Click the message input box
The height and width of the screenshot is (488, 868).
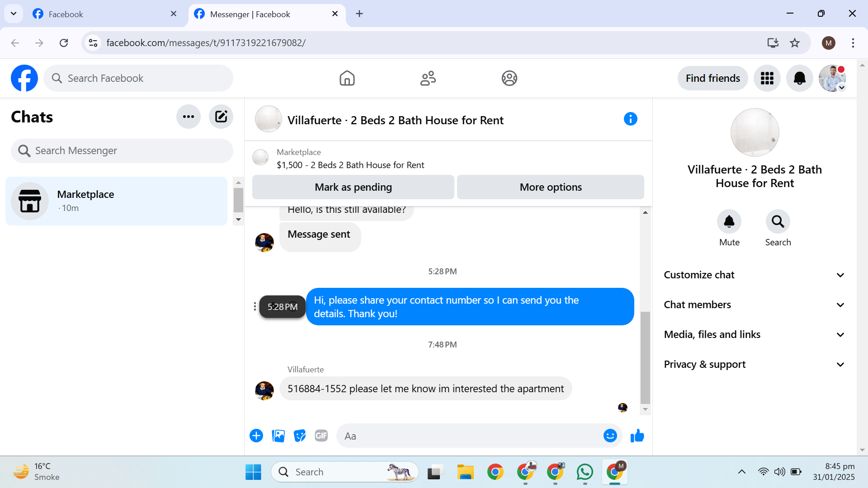pyautogui.click(x=479, y=436)
